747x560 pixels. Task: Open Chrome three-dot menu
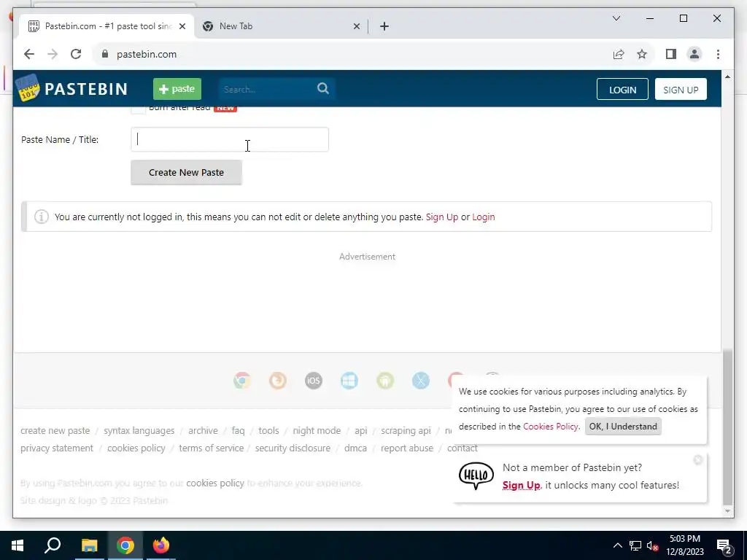[718, 54]
